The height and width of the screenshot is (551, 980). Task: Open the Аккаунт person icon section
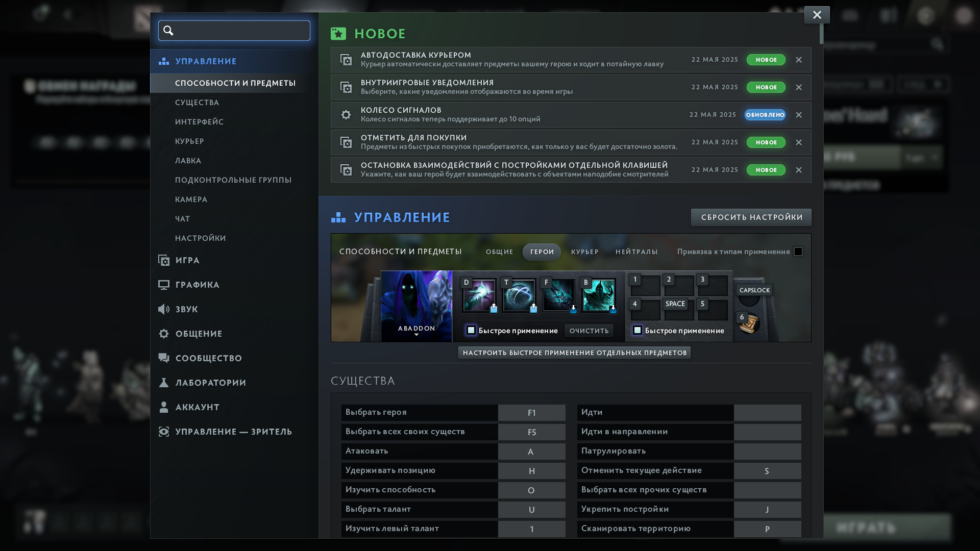pyautogui.click(x=164, y=407)
